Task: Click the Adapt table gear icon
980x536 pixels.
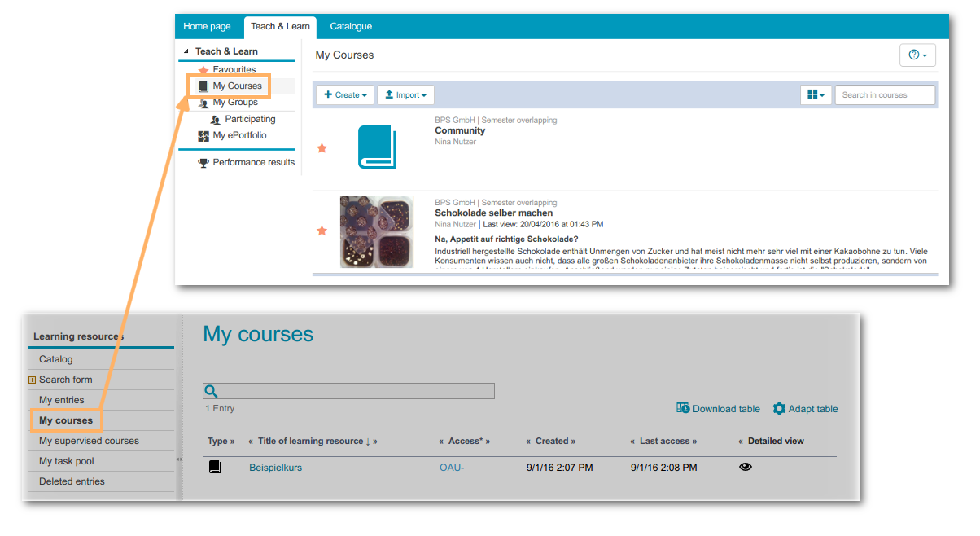Action: click(x=779, y=409)
